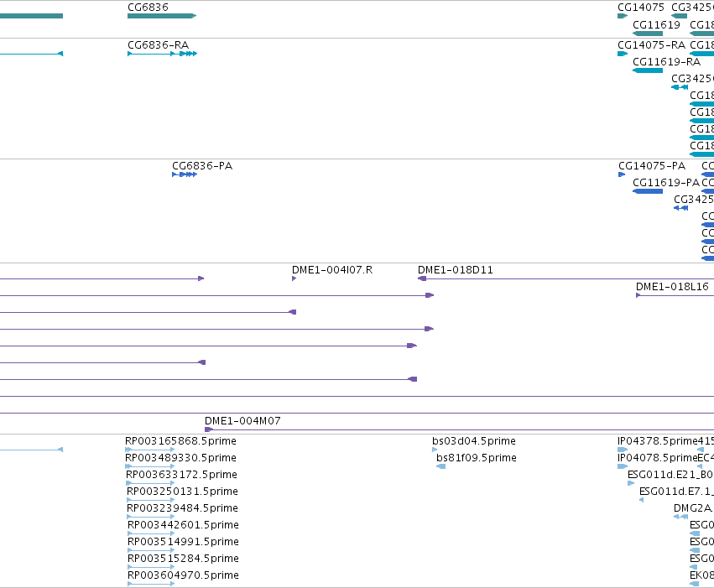Viewport: 714px width, 588px height.
Task: Select EST label RP003515284.5prime
Action: (183, 559)
